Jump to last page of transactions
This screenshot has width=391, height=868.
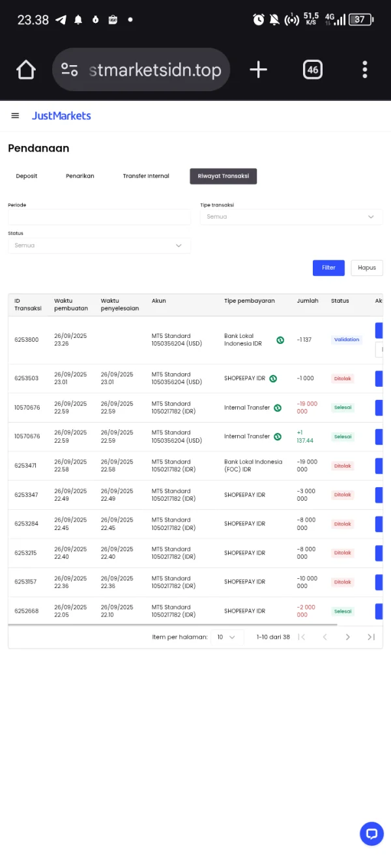pos(371,637)
